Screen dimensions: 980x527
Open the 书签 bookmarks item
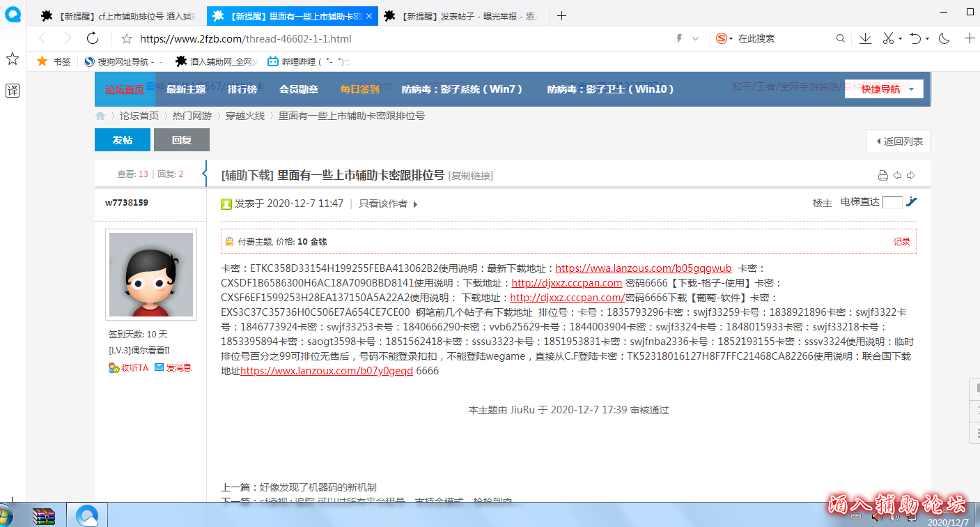pos(54,61)
